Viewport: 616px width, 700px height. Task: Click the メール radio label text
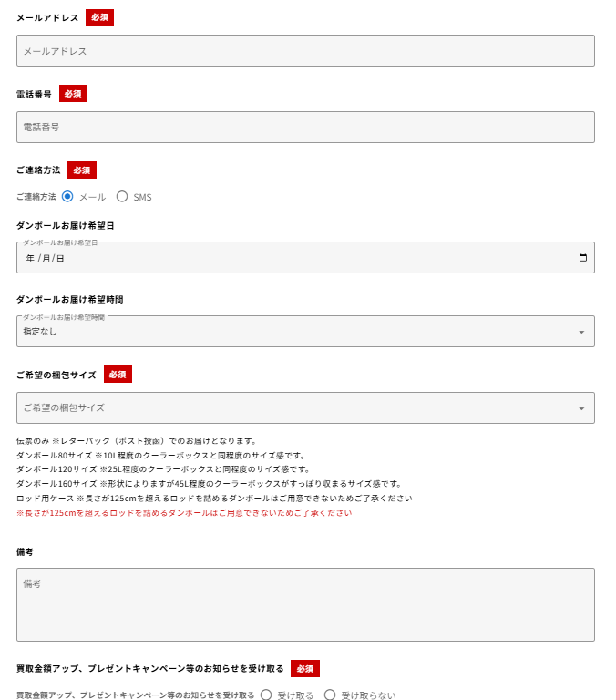[x=92, y=197]
